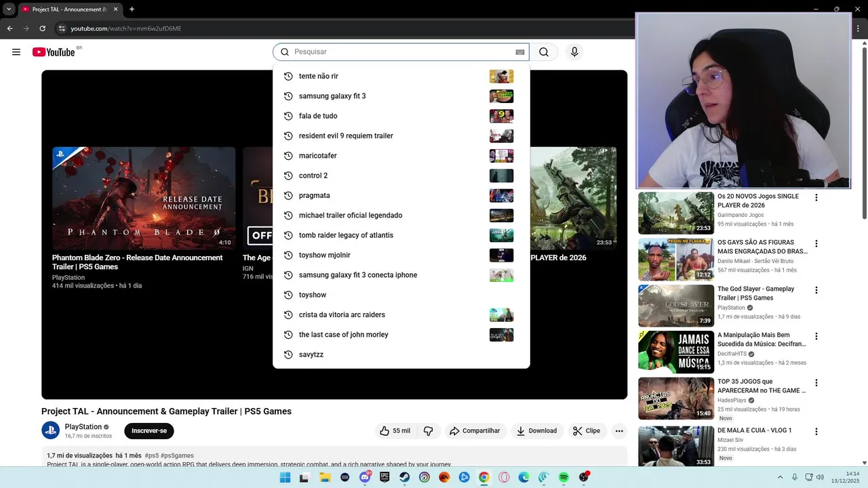
Task: Start voice search with the microphone
Action: [574, 52]
